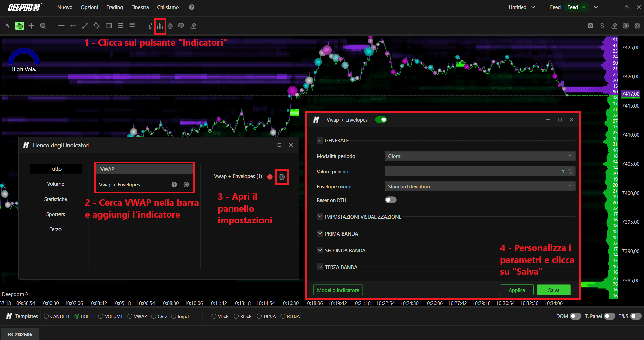Viewport: 644px width, 340px height.
Task: Select the magnifier zoom tool
Action: [x=43, y=26]
